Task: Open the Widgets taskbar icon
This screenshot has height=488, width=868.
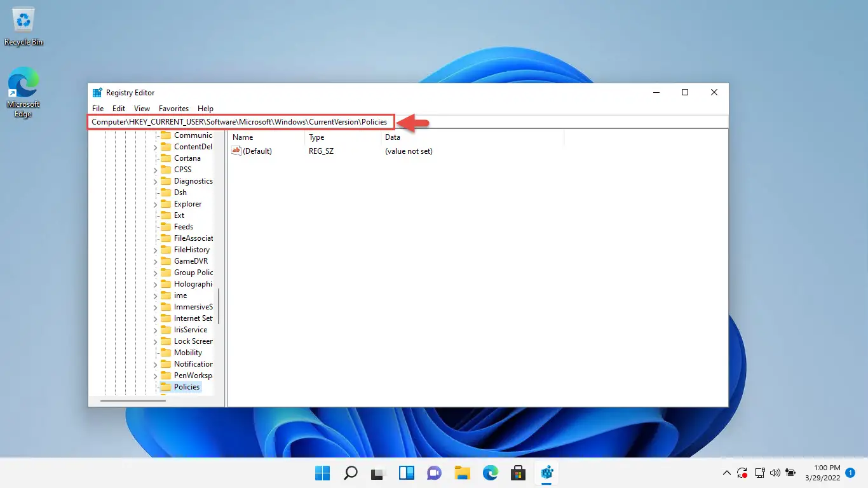Action: point(407,473)
